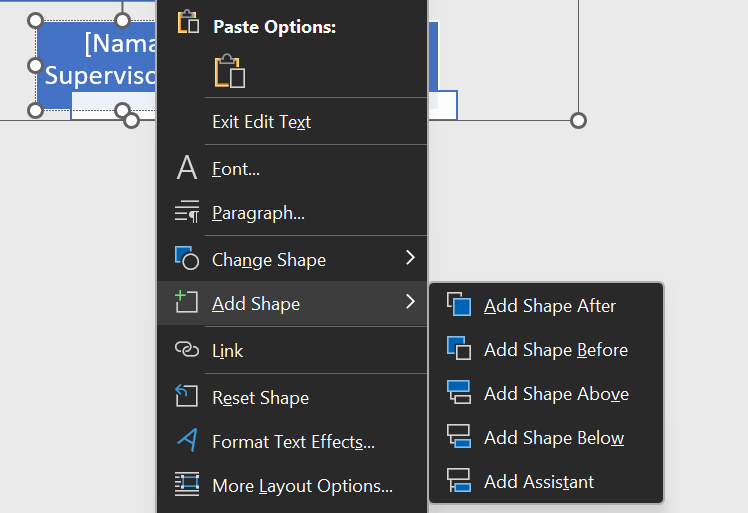Expand the Add Shape submenu arrow
The height and width of the screenshot is (513, 748).
pos(410,302)
